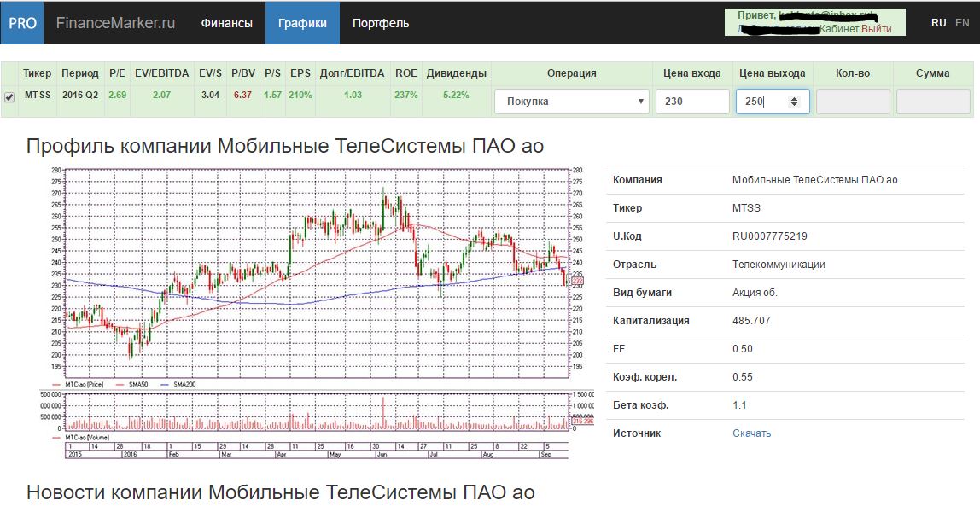Focus the Цена выхода field with 250

click(773, 102)
